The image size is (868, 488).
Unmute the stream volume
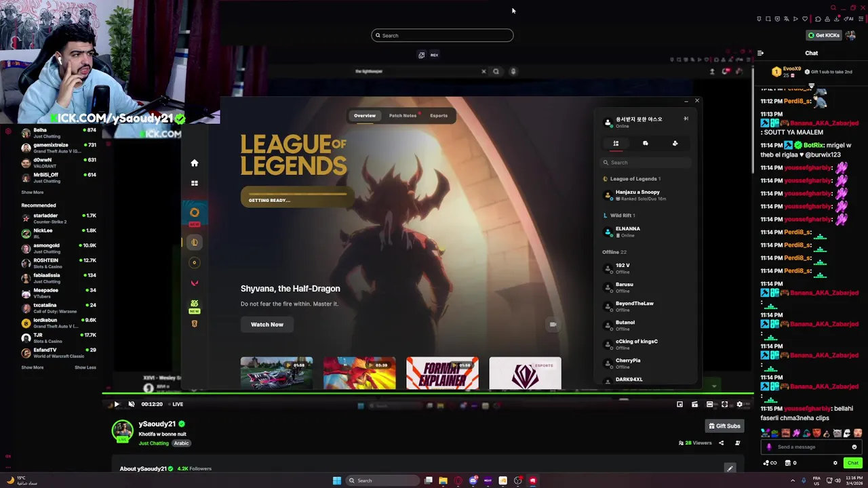click(x=132, y=404)
